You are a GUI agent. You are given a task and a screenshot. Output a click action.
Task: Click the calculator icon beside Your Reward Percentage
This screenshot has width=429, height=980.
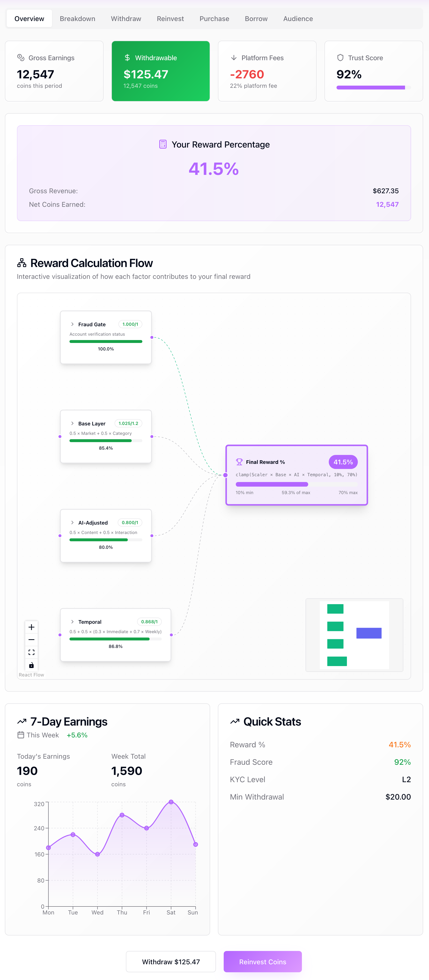[x=163, y=144]
